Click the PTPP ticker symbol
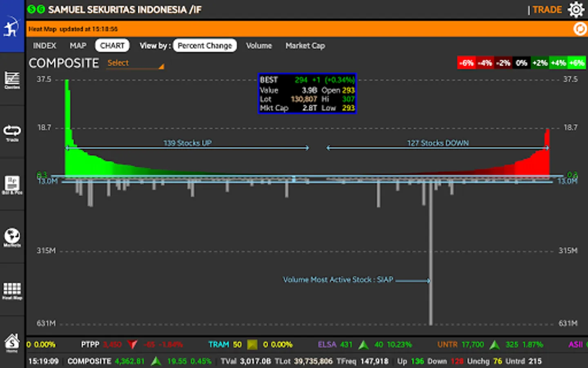Screen dimensions: 588x368 pyautogui.click(x=90, y=345)
